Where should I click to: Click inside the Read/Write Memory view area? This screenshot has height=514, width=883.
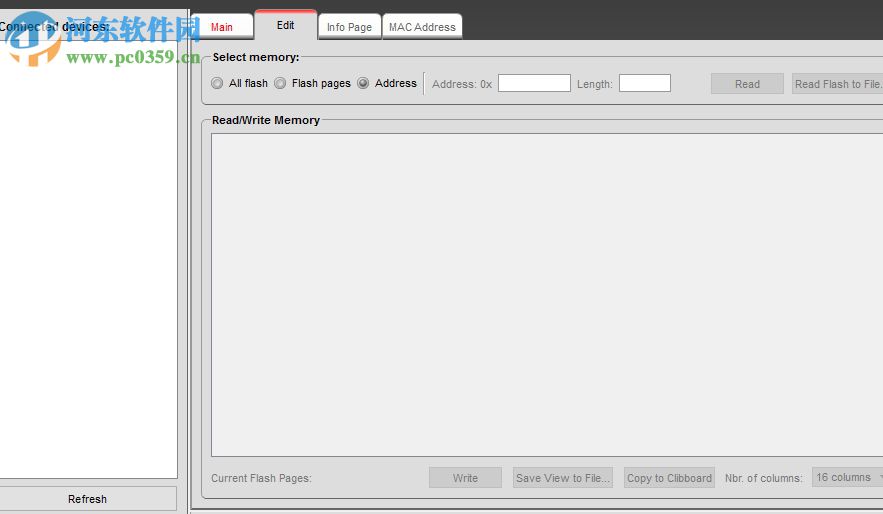tap(547, 295)
